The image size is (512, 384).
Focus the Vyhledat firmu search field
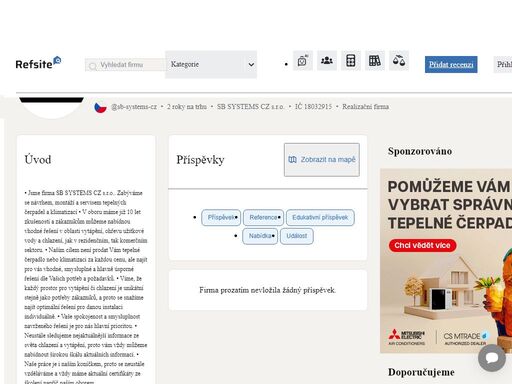[x=125, y=65]
